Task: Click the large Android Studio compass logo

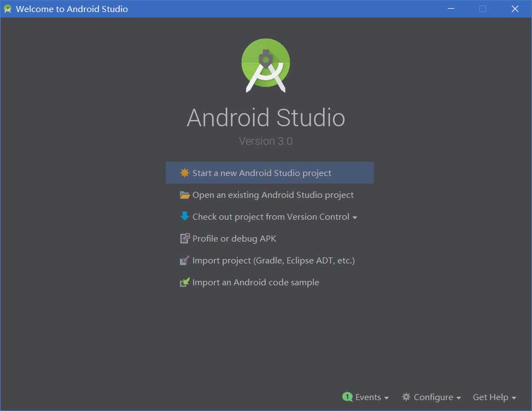Action: (x=266, y=65)
